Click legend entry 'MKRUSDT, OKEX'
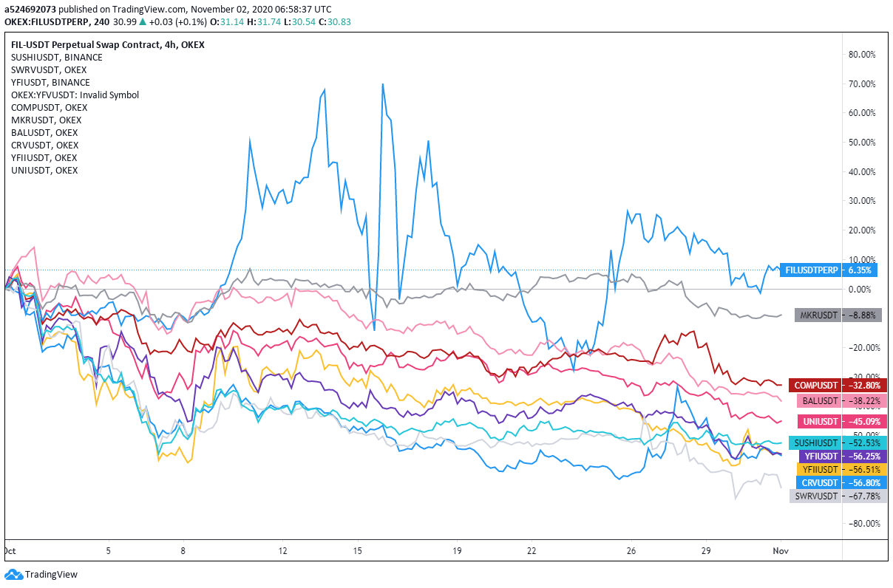The height and width of the screenshot is (588, 893). coord(47,120)
